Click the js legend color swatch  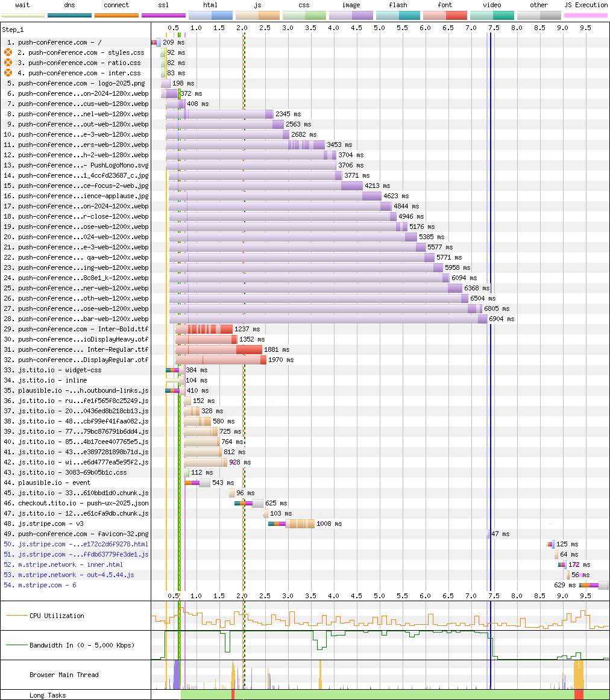coord(257,16)
